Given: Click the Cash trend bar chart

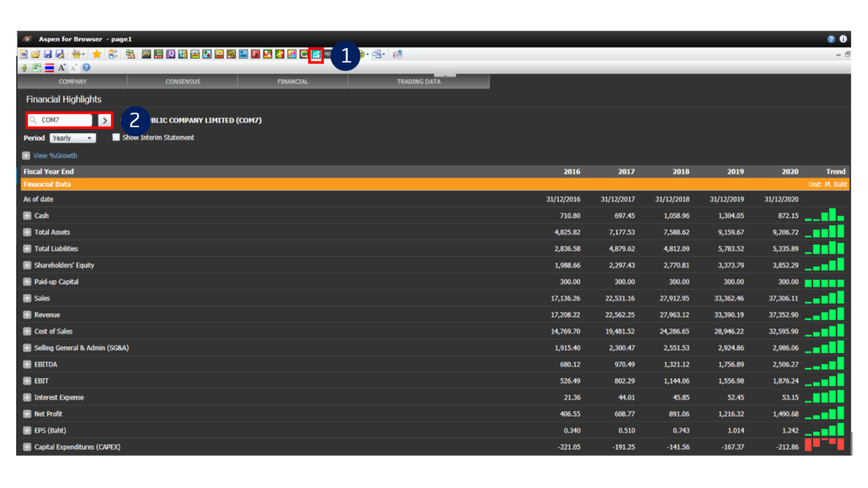Looking at the screenshot, I should [824, 215].
